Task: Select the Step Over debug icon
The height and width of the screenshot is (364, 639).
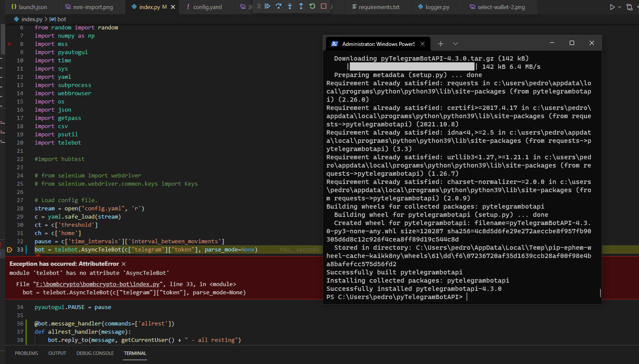Action: pyautogui.click(x=278, y=6)
